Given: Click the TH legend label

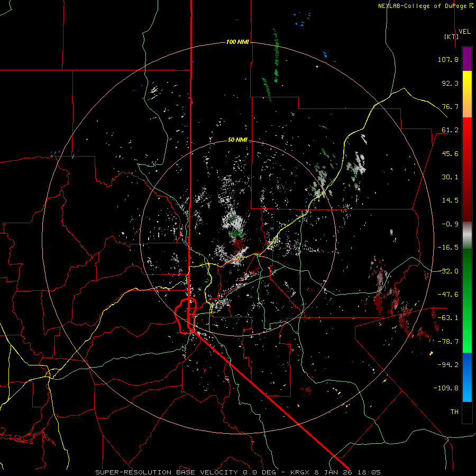Looking at the screenshot, I should [x=454, y=412].
